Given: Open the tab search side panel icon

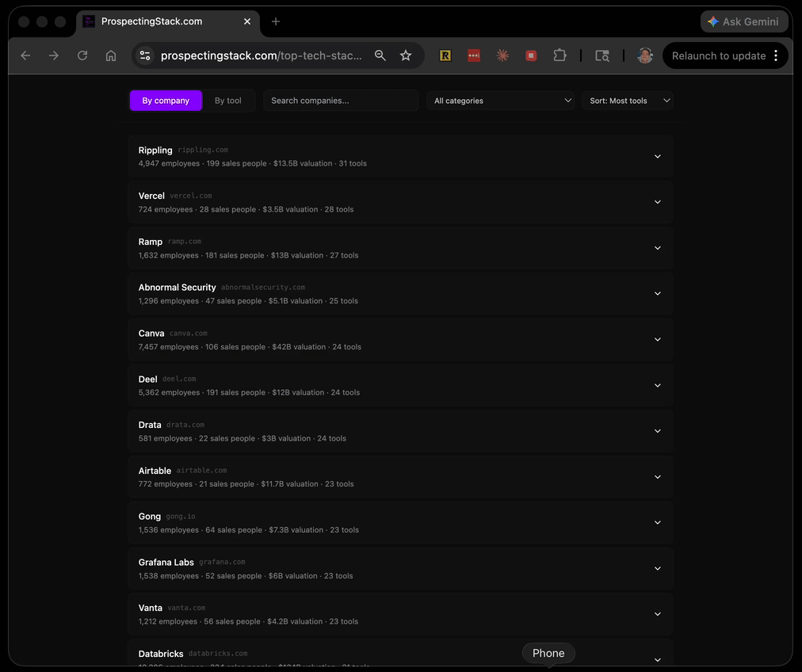Looking at the screenshot, I should coord(602,55).
